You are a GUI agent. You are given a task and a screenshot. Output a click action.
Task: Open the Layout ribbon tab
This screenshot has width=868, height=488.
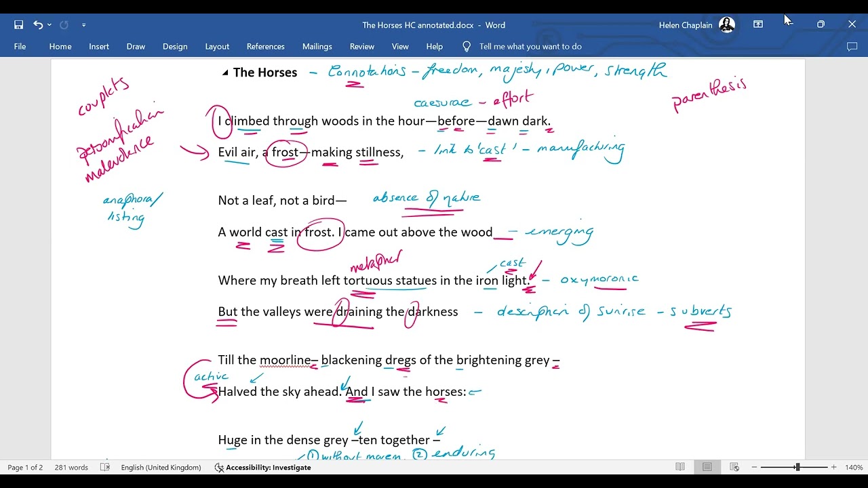click(x=217, y=47)
